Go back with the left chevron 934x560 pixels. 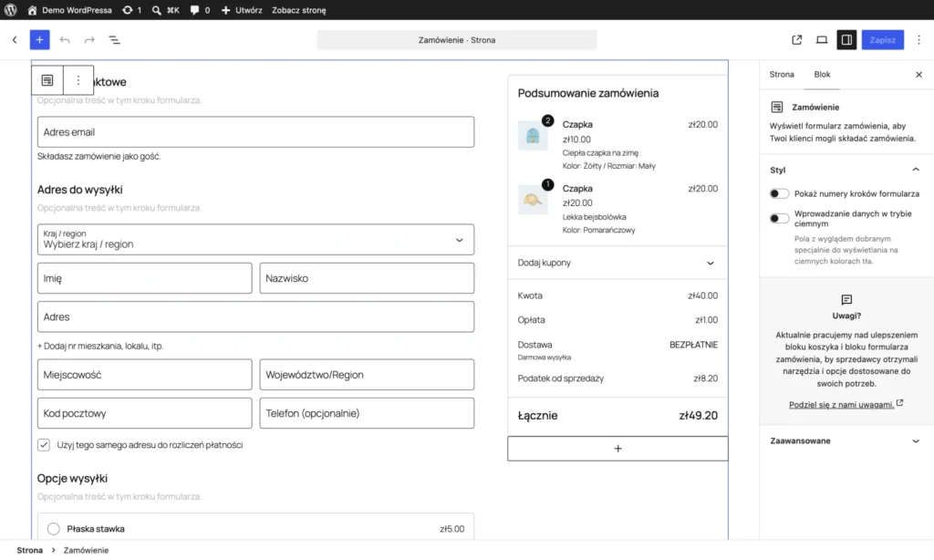15,40
